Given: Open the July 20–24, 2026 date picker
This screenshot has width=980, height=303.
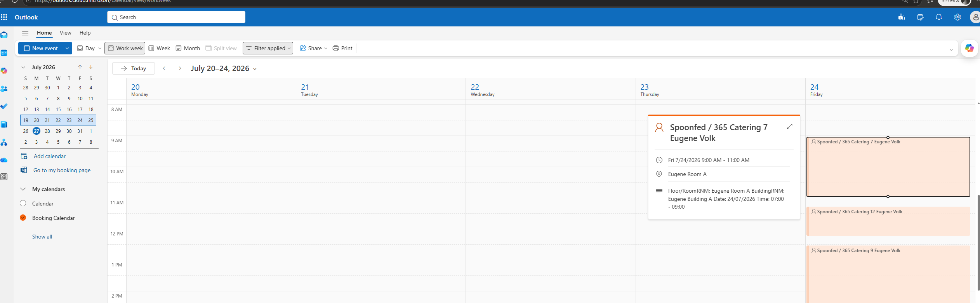Looking at the screenshot, I should point(224,68).
